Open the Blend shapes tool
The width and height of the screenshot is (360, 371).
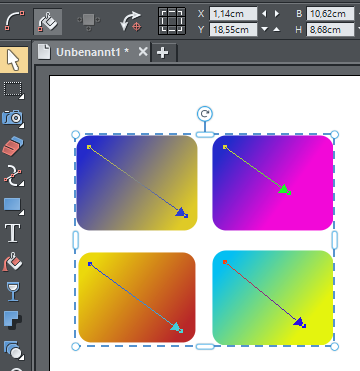point(13,350)
